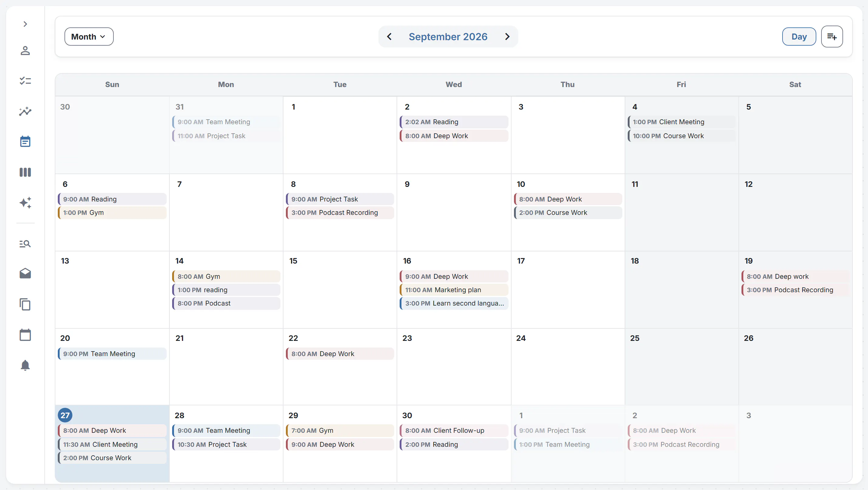Open 8:00 AM Deep work on Sept 19

point(795,277)
